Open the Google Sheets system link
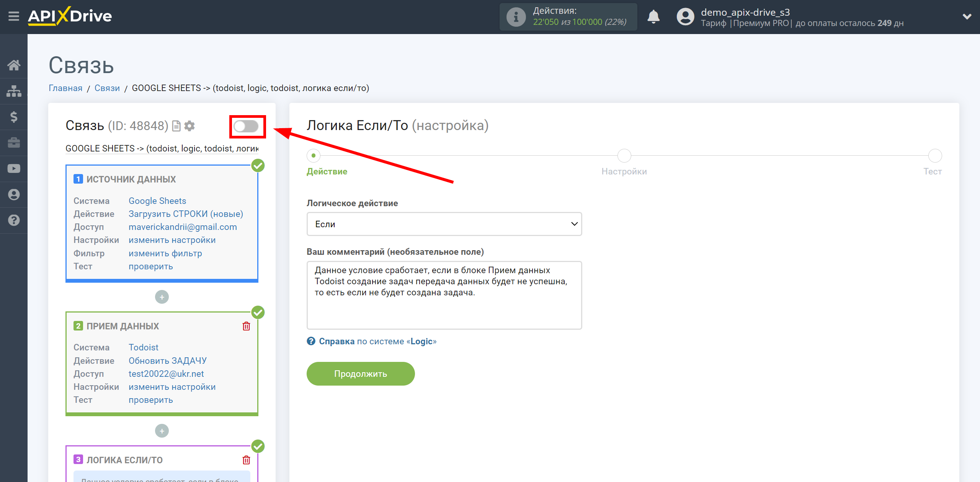 tap(157, 201)
